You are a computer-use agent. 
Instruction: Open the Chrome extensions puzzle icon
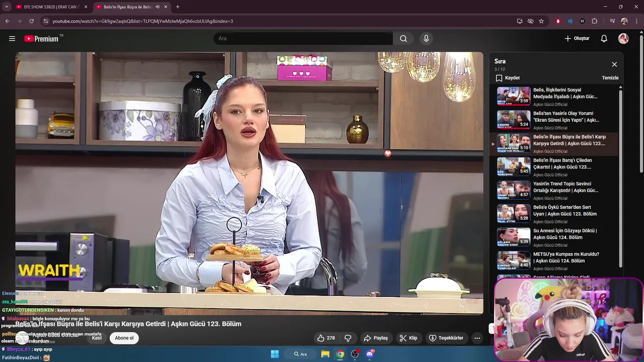click(595, 21)
